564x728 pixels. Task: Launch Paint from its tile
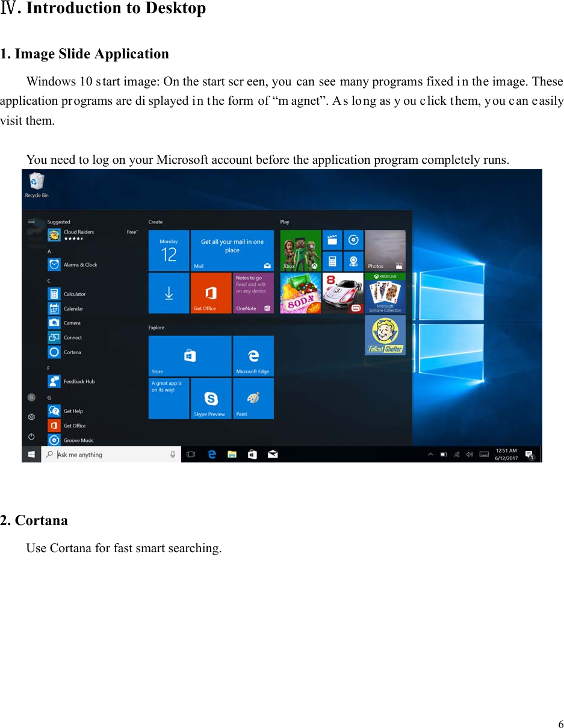[253, 398]
